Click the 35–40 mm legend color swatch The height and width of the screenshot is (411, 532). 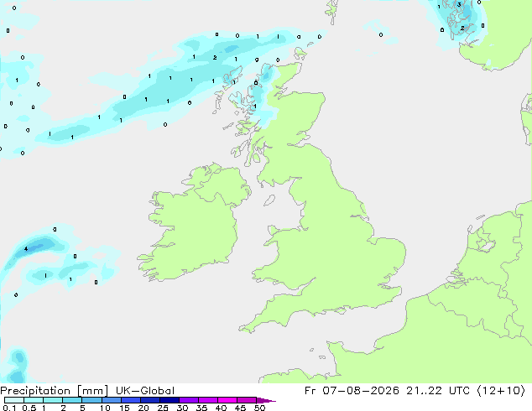pyautogui.click(x=207, y=400)
